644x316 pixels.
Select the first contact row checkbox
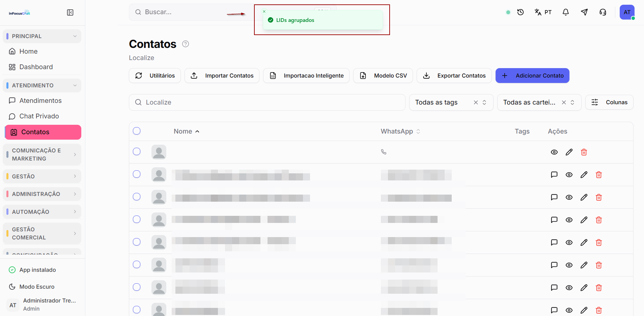point(137,151)
